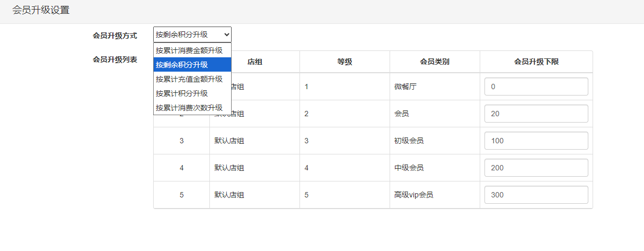Focus the 会员 upgrade limit field
This screenshot has height=251, width=644.
click(x=536, y=114)
